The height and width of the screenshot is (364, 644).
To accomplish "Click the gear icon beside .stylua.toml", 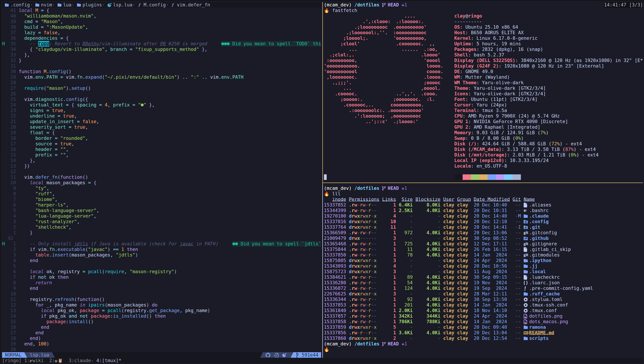I will [526, 299].
